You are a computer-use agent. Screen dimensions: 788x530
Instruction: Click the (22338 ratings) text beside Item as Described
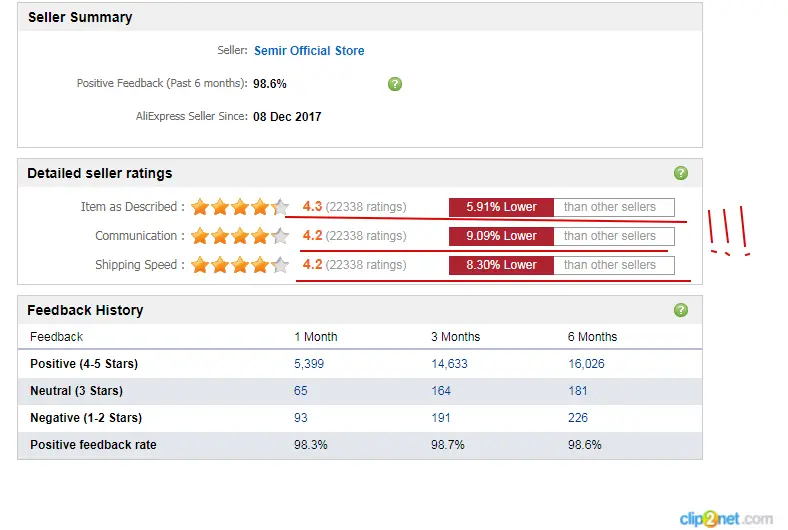366,206
